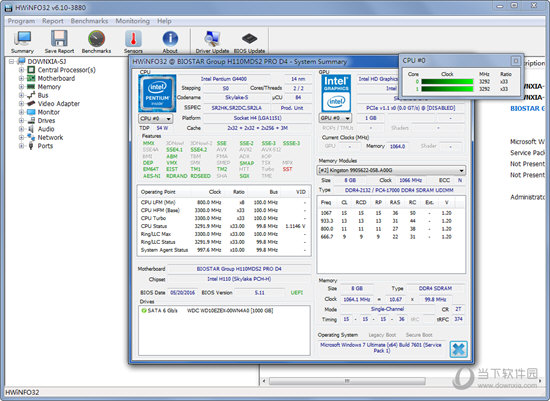Open the Kingston memory module dropdown

[391, 171]
